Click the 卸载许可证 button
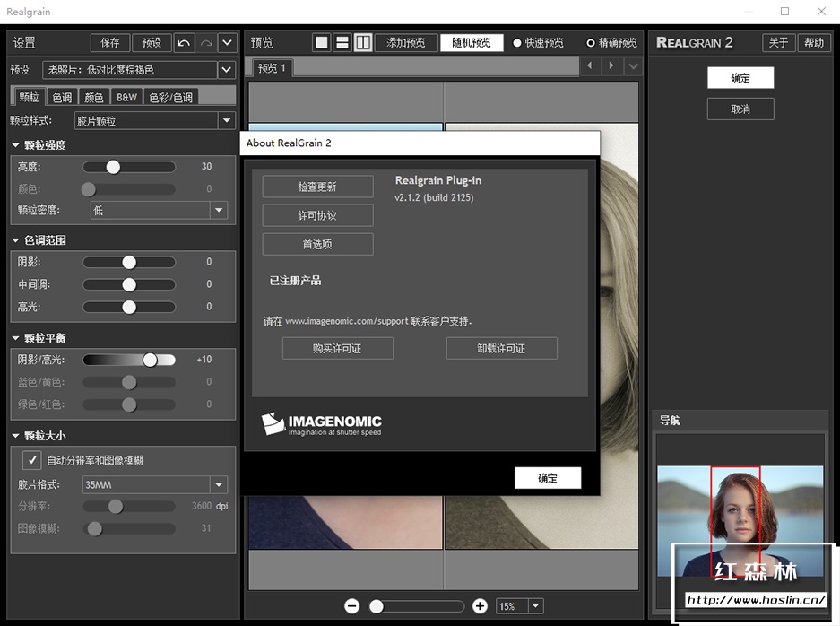The width and height of the screenshot is (840, 626). pos(501,349)
